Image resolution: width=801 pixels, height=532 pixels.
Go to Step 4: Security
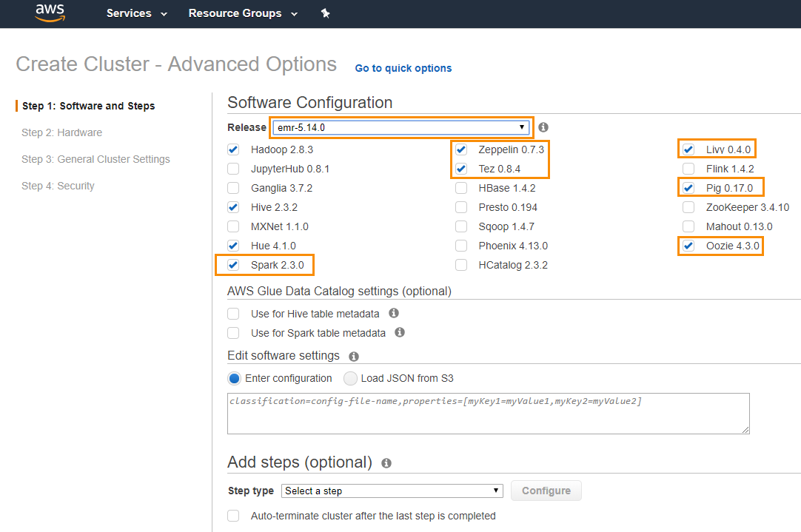click(58, 186)
